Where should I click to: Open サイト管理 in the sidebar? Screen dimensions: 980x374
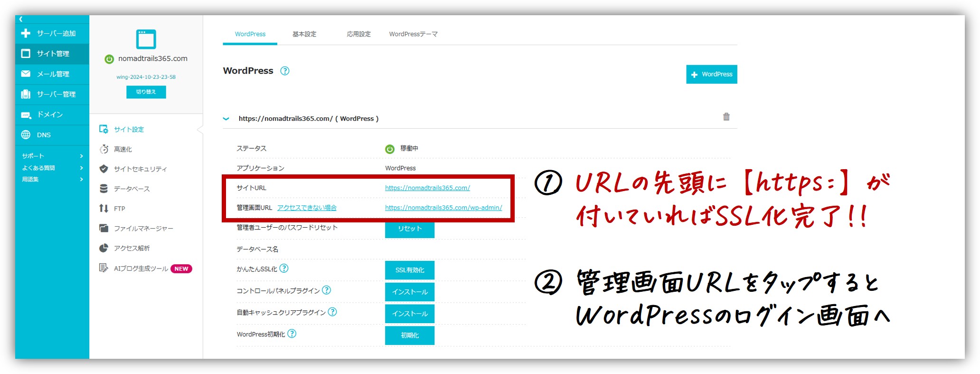click(x=52, y=54)
